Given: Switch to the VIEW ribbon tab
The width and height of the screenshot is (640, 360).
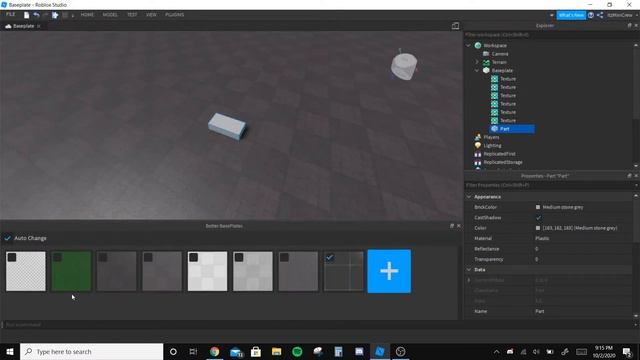Looking at the screenshot, I should click(151, 15).
